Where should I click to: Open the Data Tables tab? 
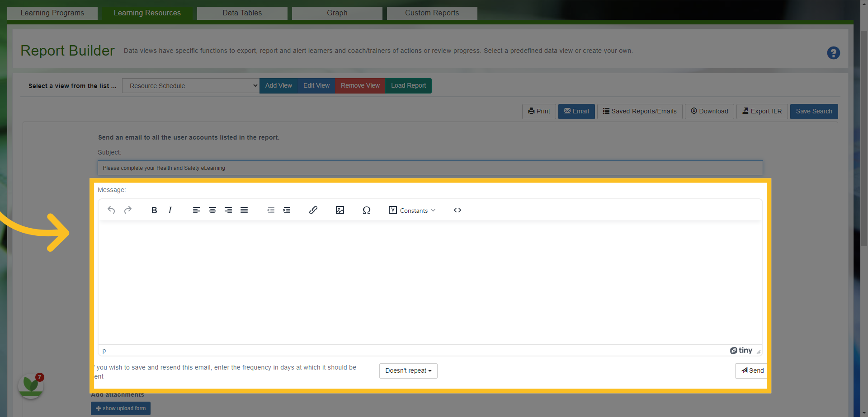coord(242,13)
